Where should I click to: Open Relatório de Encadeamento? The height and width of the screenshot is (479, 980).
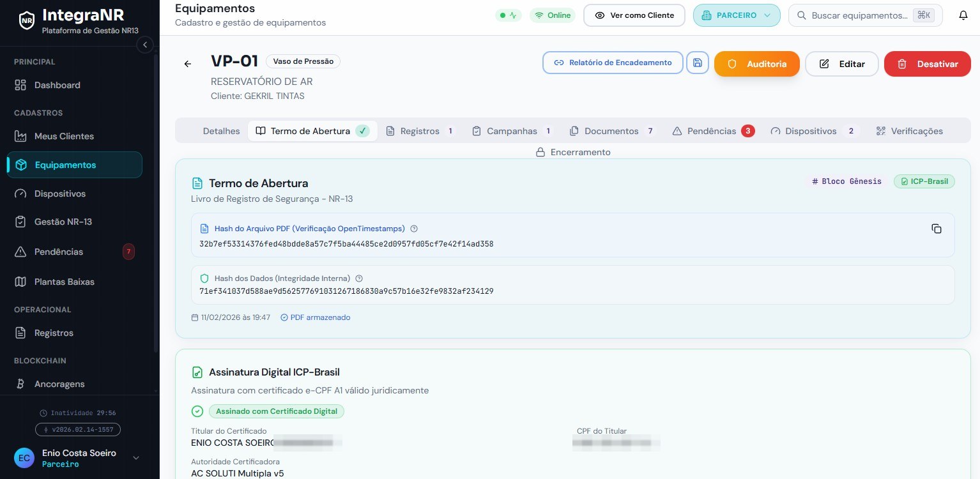pyautogui.click(x=613, y=63)
